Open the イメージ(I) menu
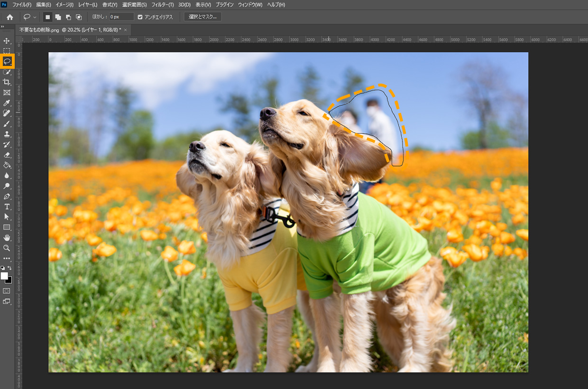The height and width of the screenshot is (389, 588). [64, 4]
